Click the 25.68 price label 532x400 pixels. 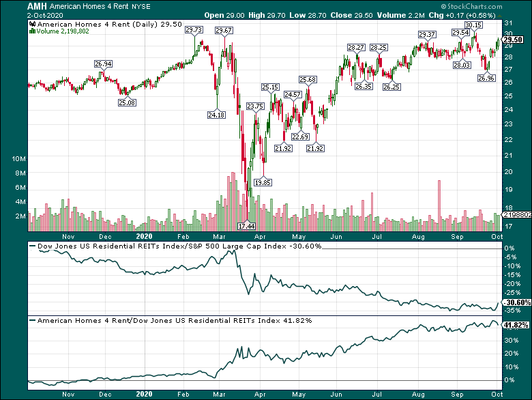point(308,79)
